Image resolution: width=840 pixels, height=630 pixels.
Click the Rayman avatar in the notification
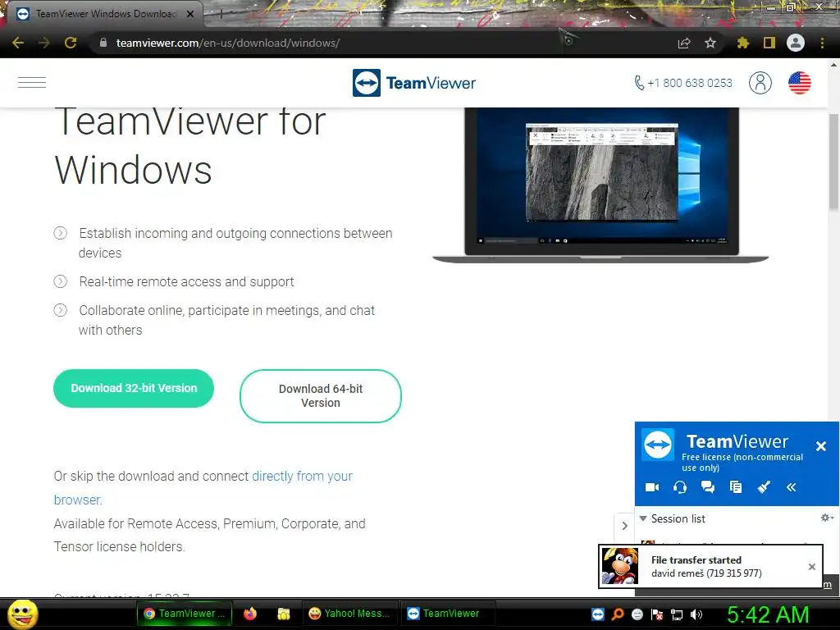(620, 566)
